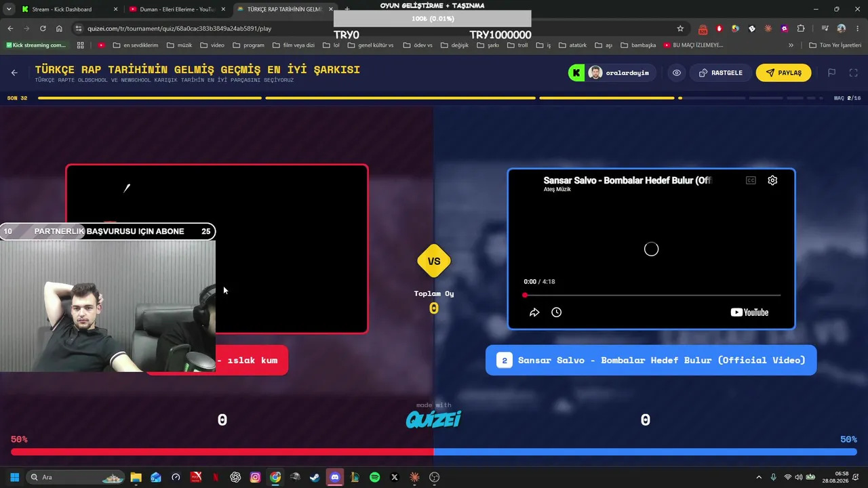This screenshot has width=868, height=488.
Task: Click the left video player thumbnail
Action: coord(217,249)
